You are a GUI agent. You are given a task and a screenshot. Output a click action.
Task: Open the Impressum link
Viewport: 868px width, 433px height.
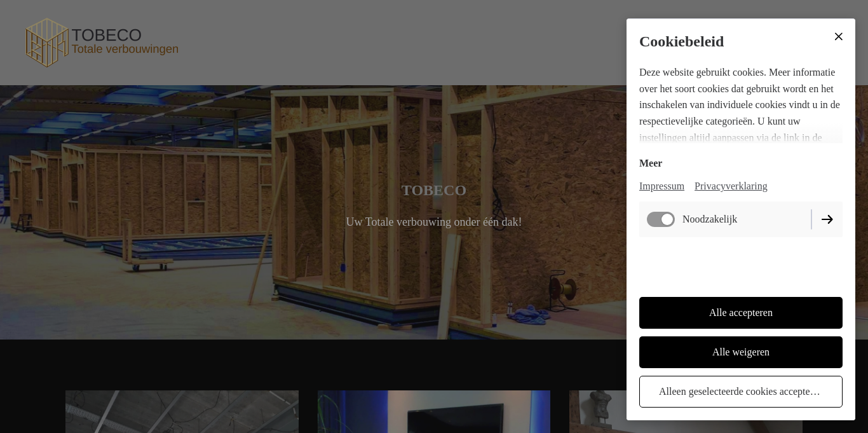[661, 186]
